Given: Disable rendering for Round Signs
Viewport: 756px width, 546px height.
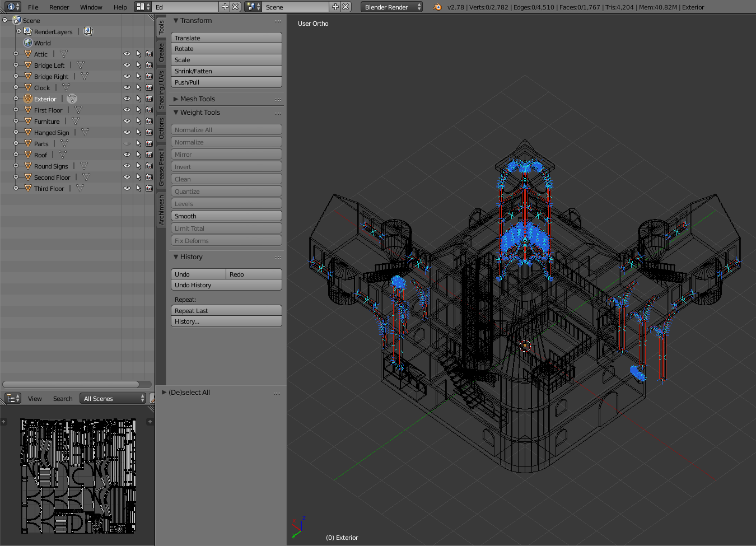Looking at the screenshot, I should click(x=149, y=166).
